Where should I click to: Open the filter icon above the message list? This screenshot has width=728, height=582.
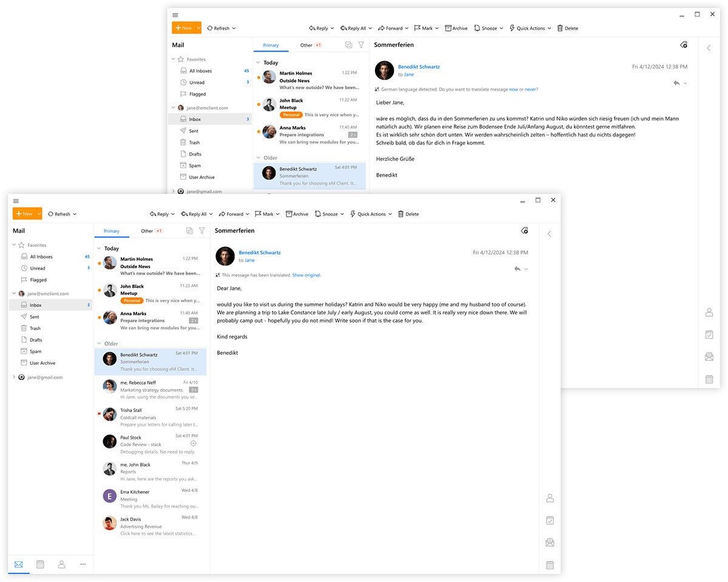point(201,231)
